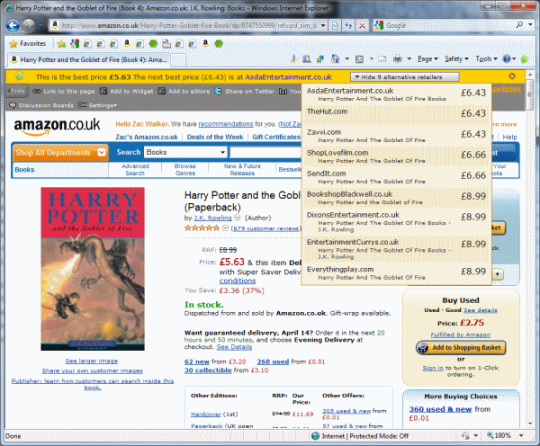Screen dimensions: 540x446
Task: Click the Advanced Search link
Action: tap(135, 169)
